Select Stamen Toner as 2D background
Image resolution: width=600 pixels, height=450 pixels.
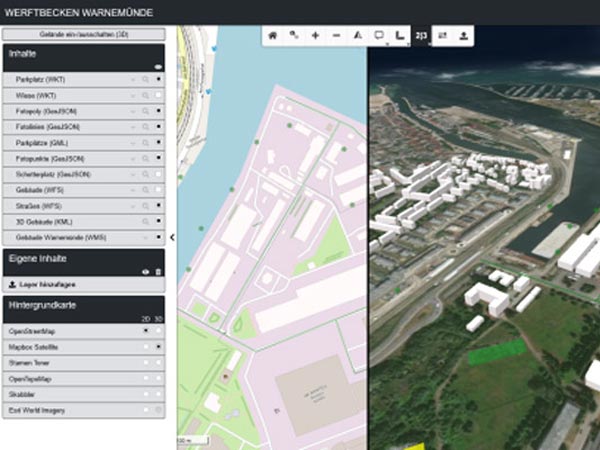[146, 361]
